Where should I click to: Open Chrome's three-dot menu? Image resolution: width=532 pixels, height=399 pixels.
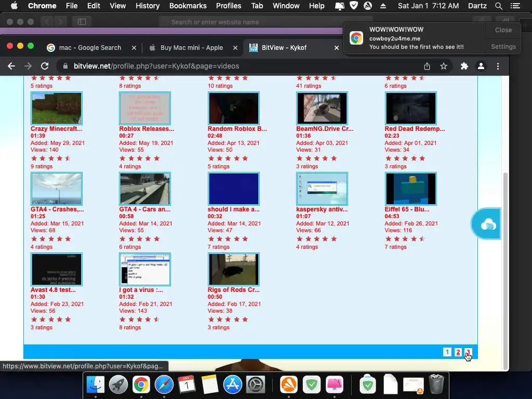(498, 66)
